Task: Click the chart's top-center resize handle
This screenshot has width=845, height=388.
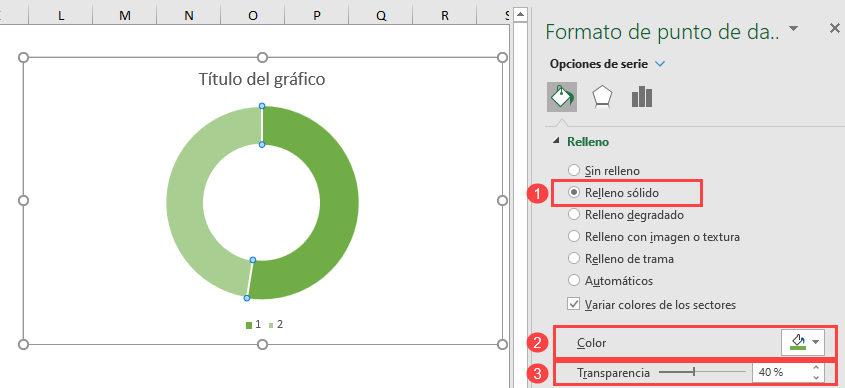Action: point(262,57)
